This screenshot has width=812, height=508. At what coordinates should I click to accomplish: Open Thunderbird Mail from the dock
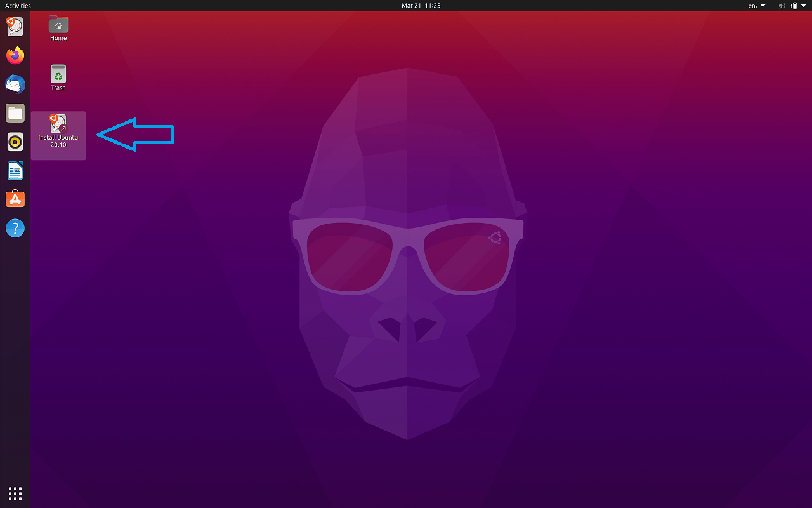(x=15, y=84)
